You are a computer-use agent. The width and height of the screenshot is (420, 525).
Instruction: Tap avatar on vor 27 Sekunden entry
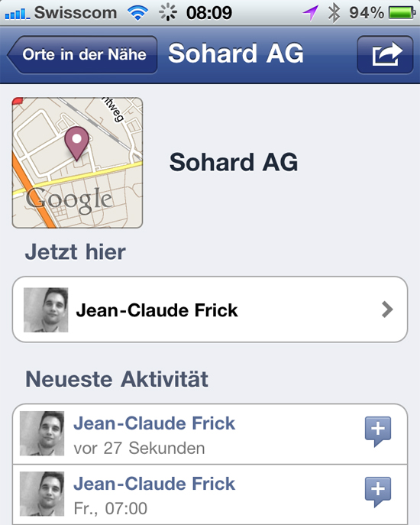pos(42,433)
